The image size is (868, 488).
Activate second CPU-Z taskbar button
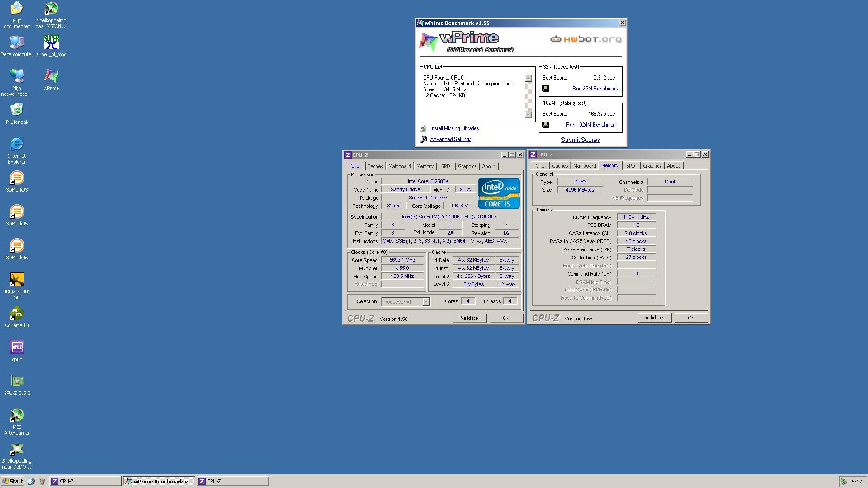(233, 481)
